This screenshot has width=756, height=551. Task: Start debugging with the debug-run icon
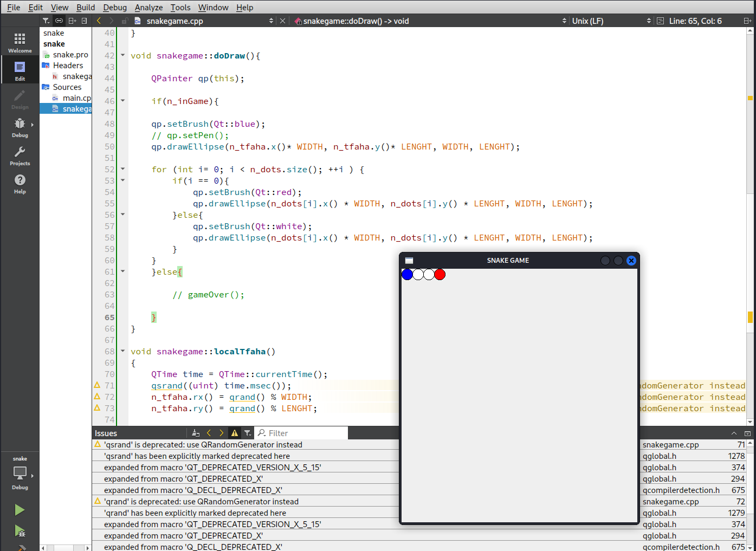tap(20, 531)
